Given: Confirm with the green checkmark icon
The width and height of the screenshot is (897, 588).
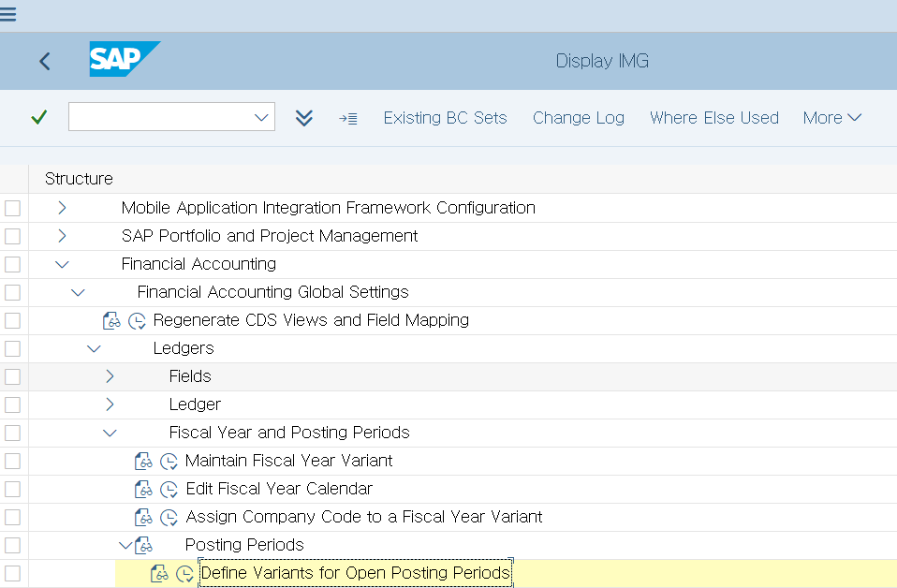Looking at the screenshot, I should click(x=39, y=117).
